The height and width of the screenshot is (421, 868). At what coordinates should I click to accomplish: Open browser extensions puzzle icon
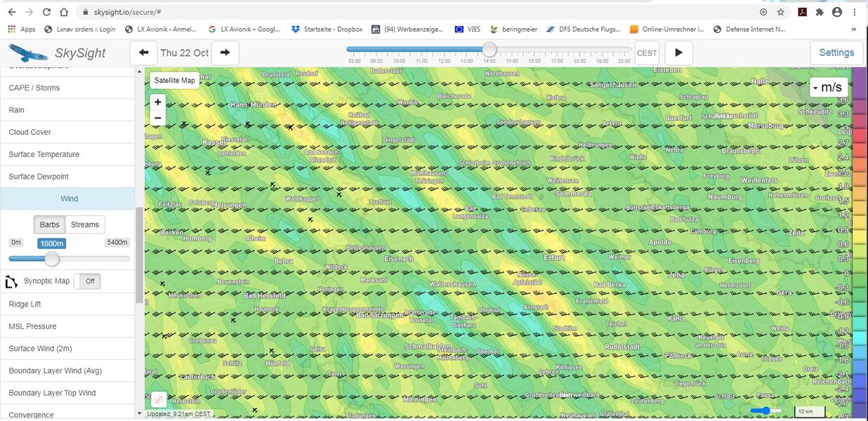tap(819, 12)
